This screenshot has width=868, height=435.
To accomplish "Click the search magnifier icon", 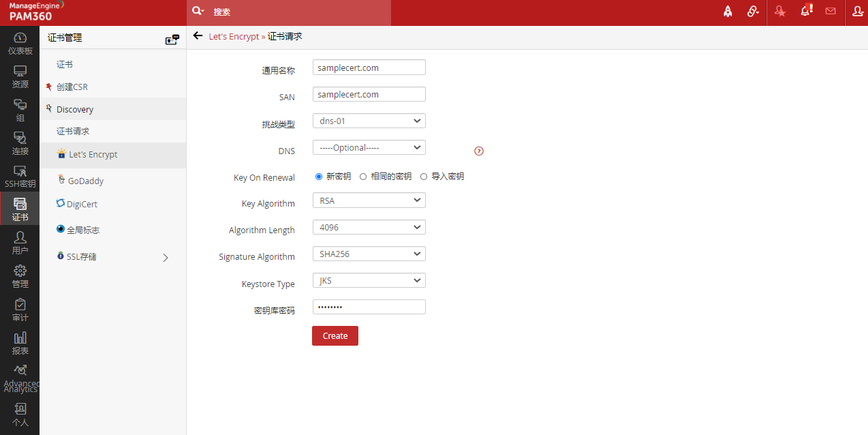I will pyautogui.click(x=198, y=12).
